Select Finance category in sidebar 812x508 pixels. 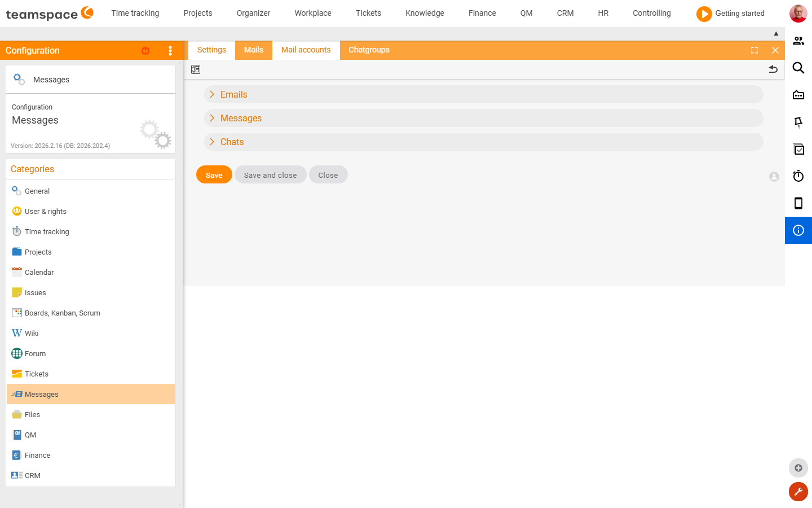[x=91, y=455]
